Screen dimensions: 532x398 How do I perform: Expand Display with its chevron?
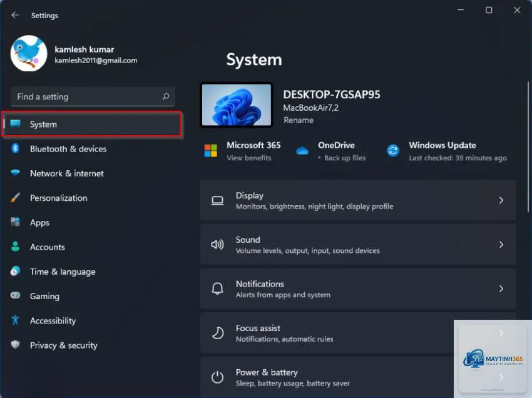point(501,200)
